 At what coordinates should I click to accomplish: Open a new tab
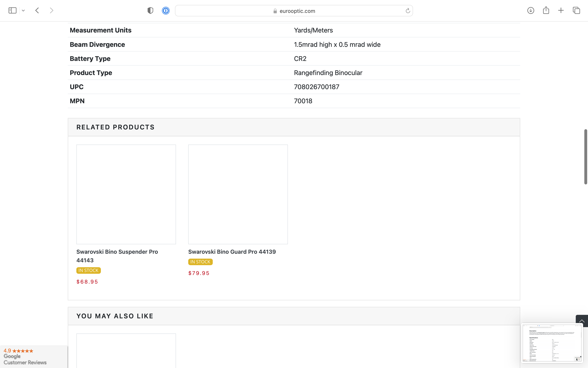pos(561,10)
